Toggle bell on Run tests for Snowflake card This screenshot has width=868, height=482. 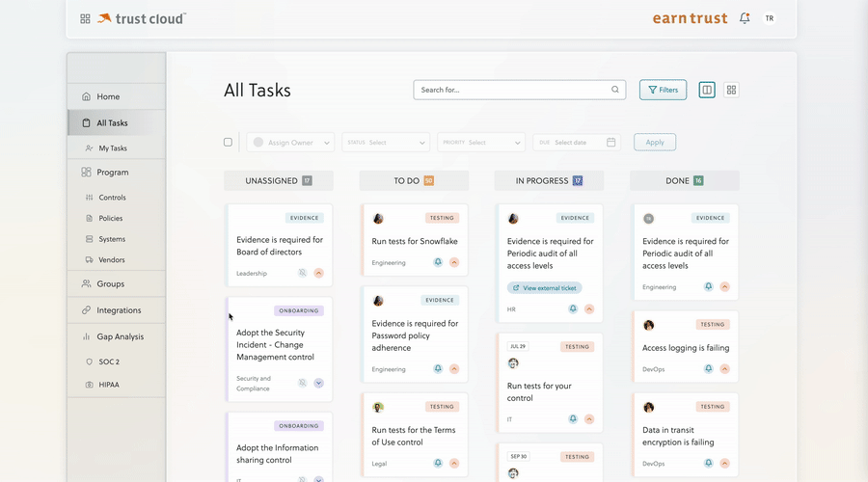click(438, 262)
